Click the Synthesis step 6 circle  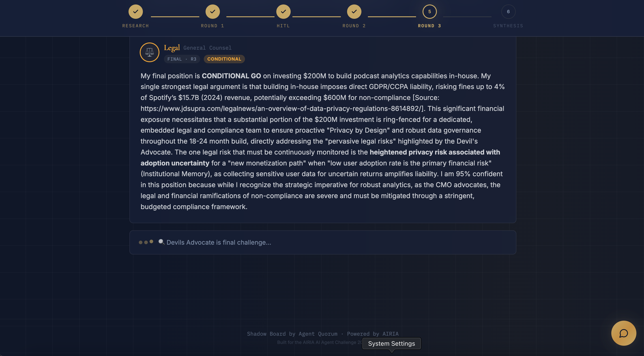point(508,11)
